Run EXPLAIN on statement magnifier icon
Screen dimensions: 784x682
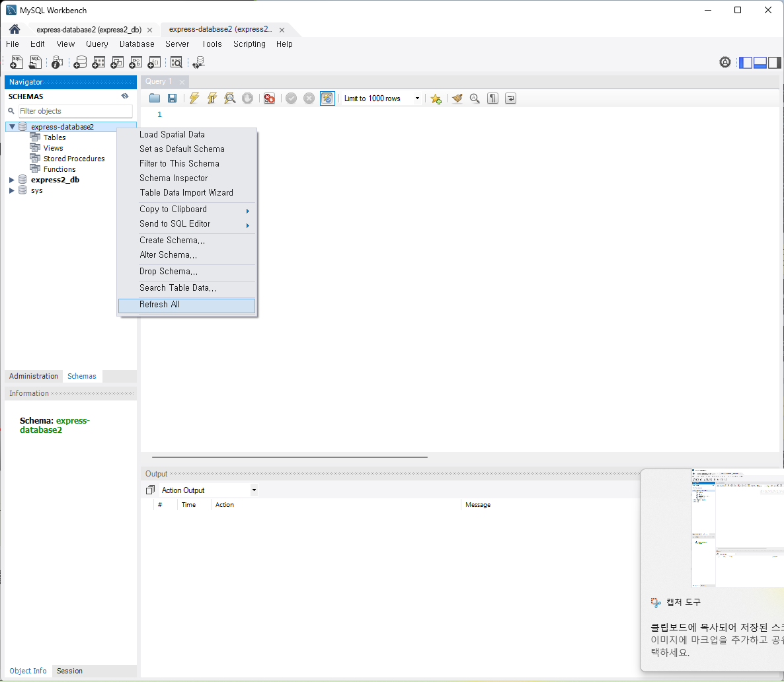tap(230, 98)
